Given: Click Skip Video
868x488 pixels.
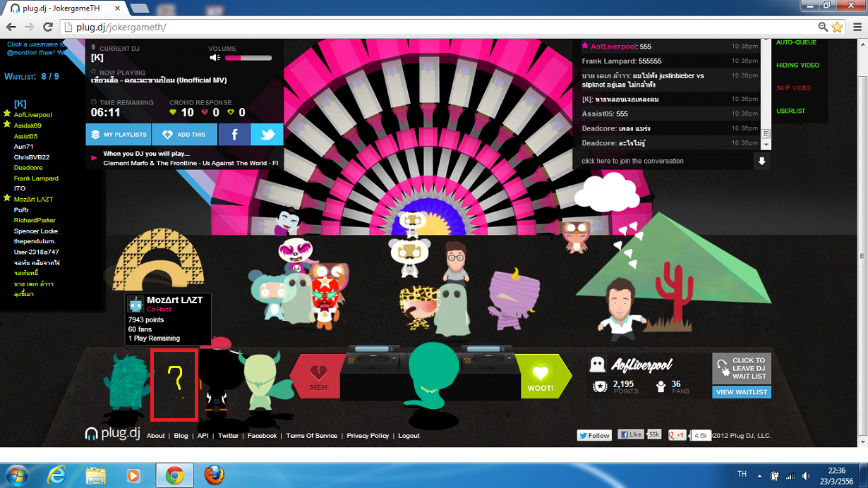Looking at the screenshot, I should pyautogui.click(x=793, y=88).
